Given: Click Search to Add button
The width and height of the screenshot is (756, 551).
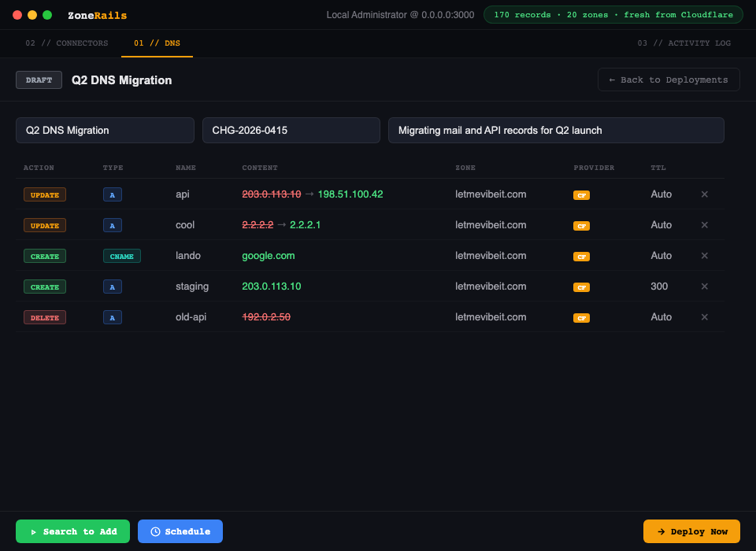Looking at the screenshot, I should point(72,531).
